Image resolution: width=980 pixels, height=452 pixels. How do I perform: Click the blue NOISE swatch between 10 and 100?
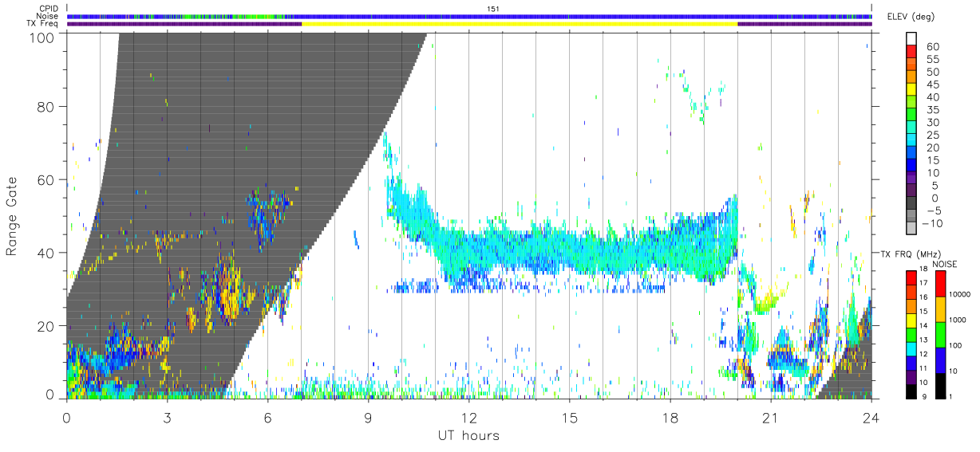(x=939, y=359)
